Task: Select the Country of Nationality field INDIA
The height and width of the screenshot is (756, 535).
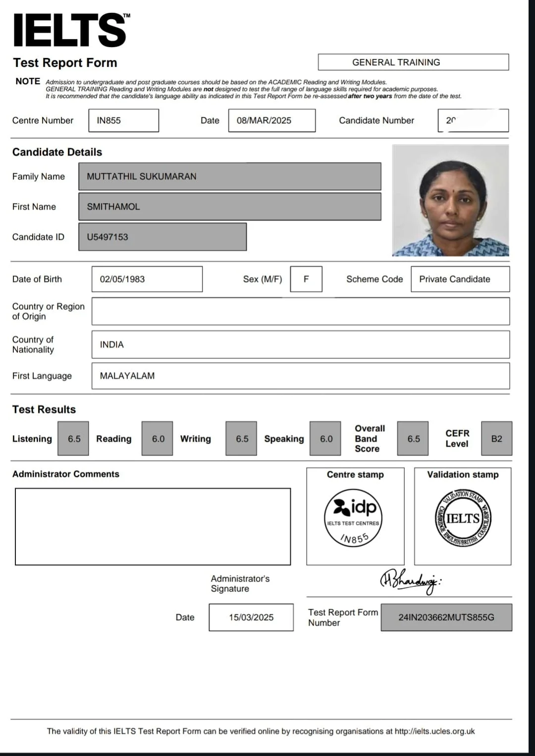Action: pyautogui.click(x=301, y=344)
